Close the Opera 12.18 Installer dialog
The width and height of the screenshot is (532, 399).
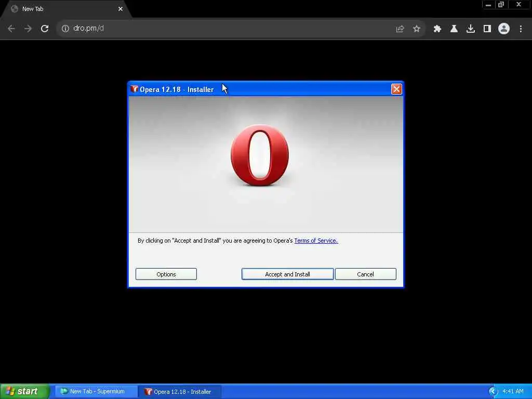click(396, 89)
